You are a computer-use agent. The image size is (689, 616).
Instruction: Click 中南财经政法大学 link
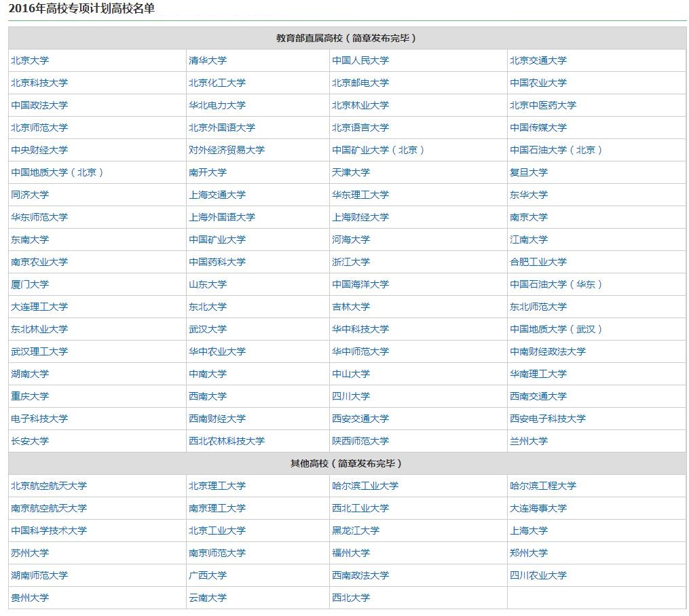click(x=548, y=351)
